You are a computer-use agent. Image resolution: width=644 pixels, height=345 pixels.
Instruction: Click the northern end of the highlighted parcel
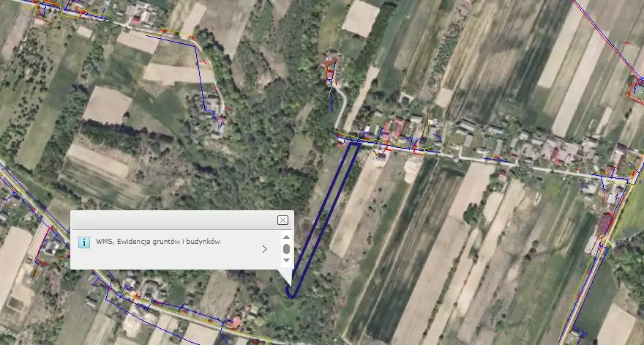(352, 145)
